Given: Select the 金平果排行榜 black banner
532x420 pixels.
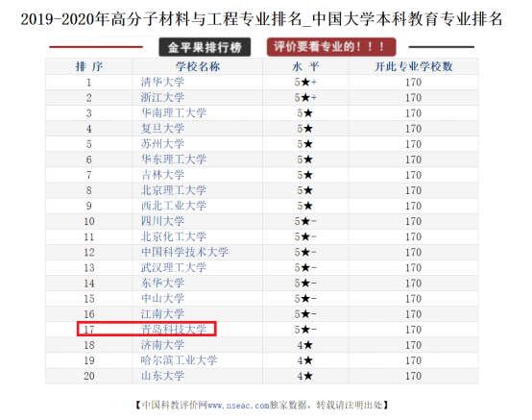Looking at the screenshot, I should pyautogui.click(x=205, y=47).
